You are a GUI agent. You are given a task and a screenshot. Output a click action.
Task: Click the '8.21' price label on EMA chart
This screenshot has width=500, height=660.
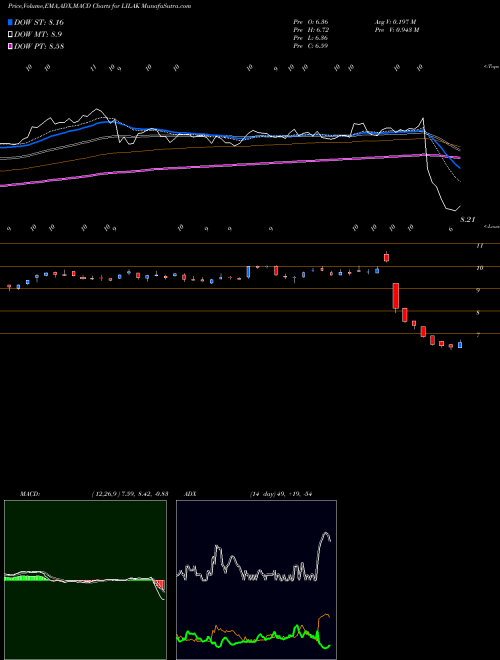pos(467,220)
